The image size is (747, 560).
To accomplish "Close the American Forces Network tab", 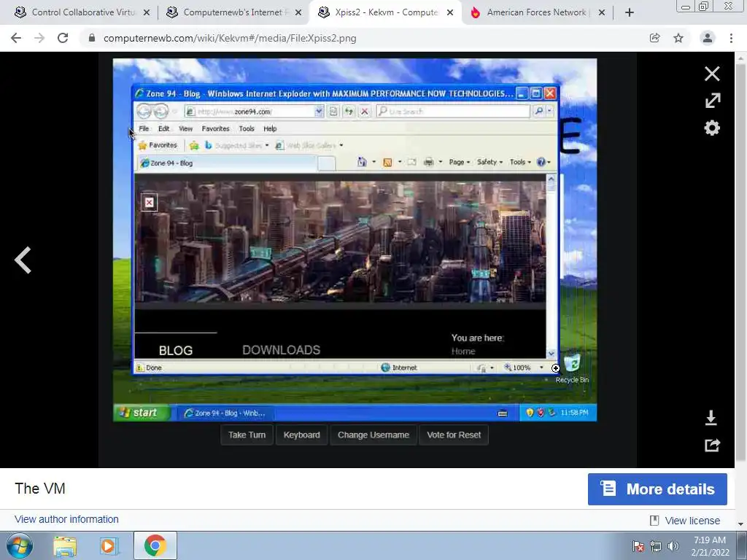I will tap(601, 13).
